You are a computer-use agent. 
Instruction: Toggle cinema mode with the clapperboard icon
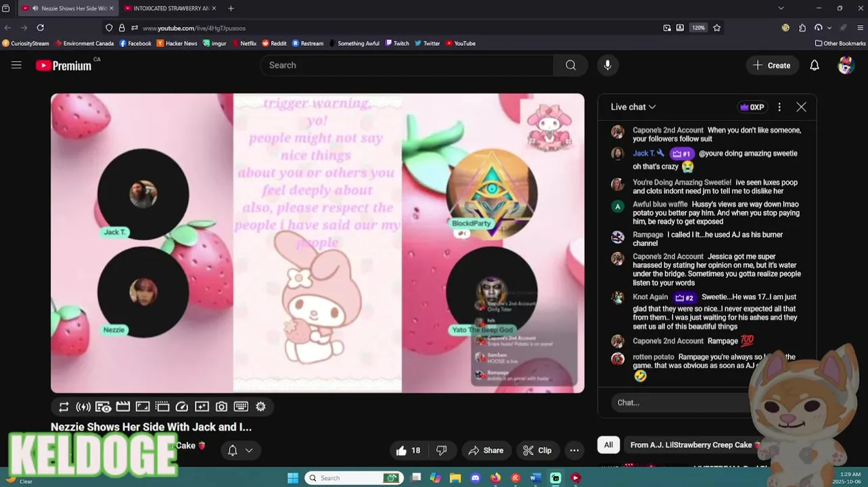(x=122, y=407)
